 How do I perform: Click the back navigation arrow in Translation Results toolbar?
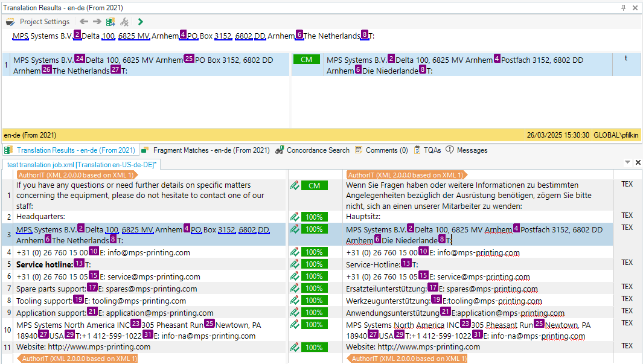[x=84, y=21]
